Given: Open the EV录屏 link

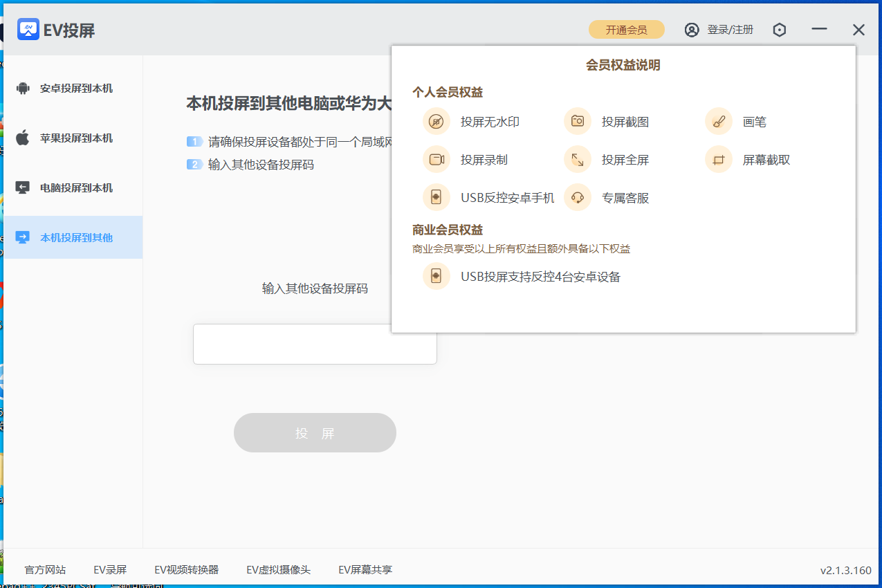Looking at the screenshot, I should (x=110, y=570).
